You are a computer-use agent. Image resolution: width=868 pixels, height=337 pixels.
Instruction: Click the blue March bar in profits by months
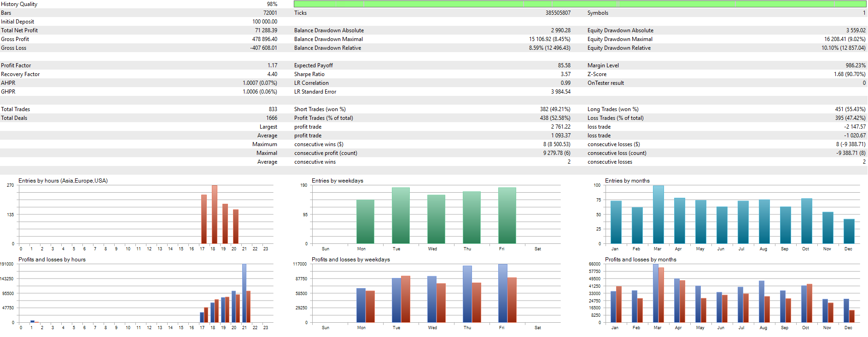(x=655, y=293)
